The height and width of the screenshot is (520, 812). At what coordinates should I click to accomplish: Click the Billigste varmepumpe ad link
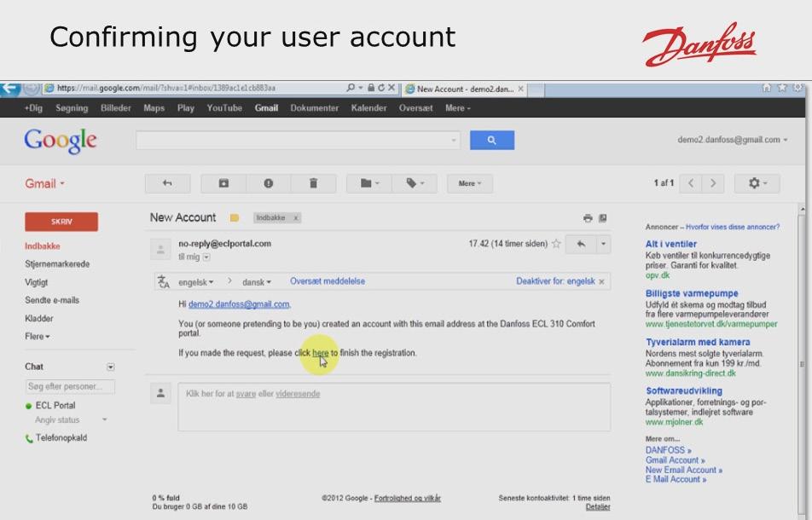tap(692, 293)
